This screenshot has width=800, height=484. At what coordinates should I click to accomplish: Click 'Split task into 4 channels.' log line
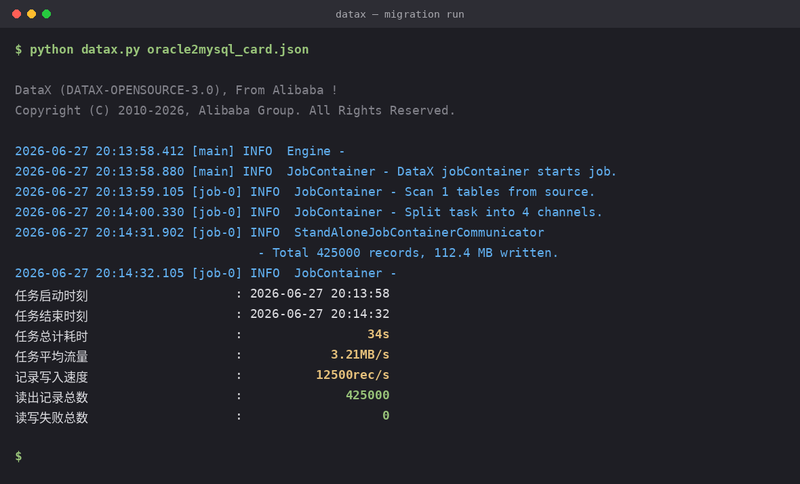tap(308, 213)
